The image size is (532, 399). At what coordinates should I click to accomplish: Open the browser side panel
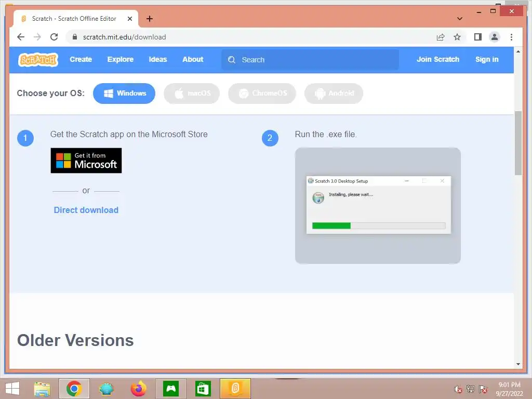[x=478, y=37]
